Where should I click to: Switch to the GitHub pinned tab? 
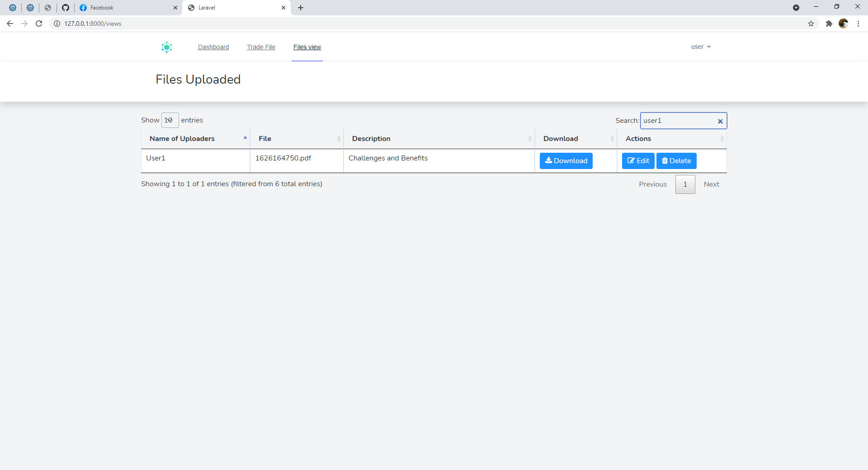(66, 8)
